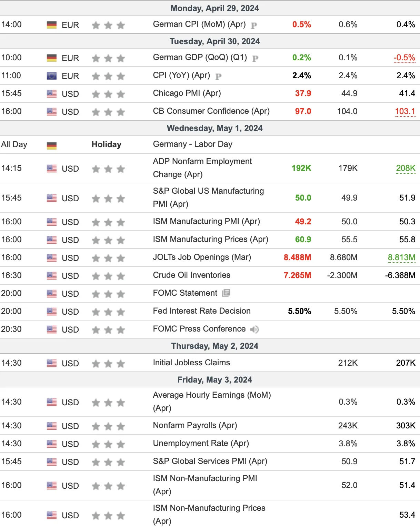
Task: Open S&P Global Services PMI (Apr) event
Action: [210, 461]
